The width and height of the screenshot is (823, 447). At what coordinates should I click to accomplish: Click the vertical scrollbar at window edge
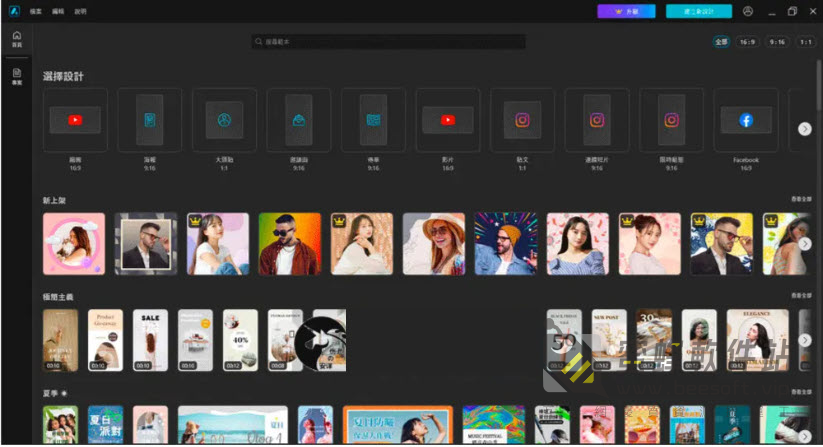pos(819,84)
